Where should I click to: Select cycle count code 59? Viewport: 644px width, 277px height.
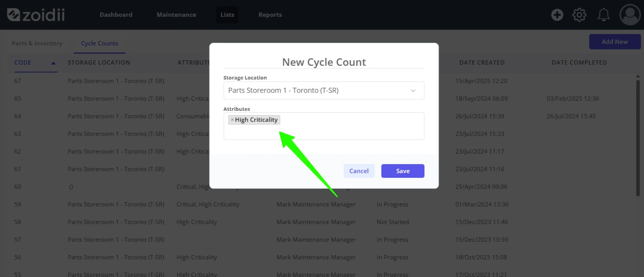[x=18, y=205]
